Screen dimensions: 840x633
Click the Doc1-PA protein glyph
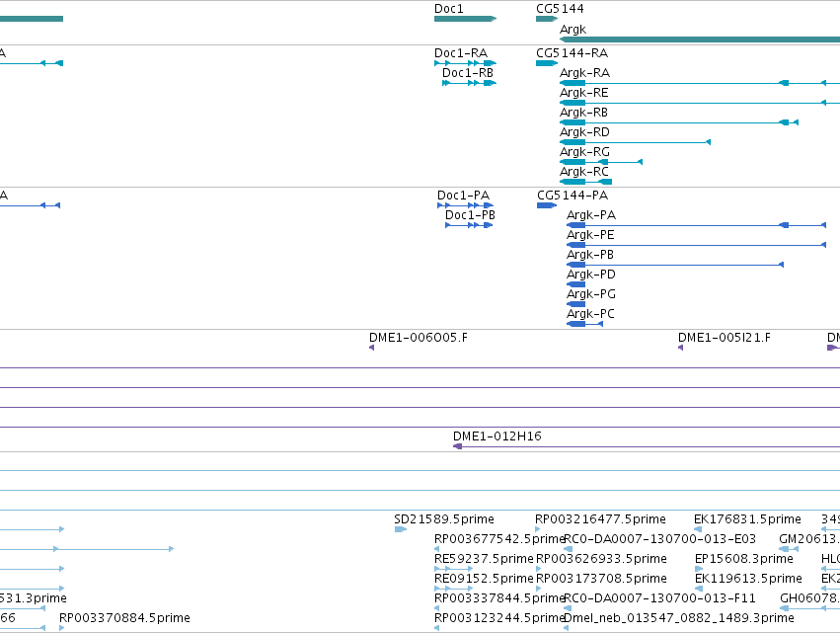465,205
